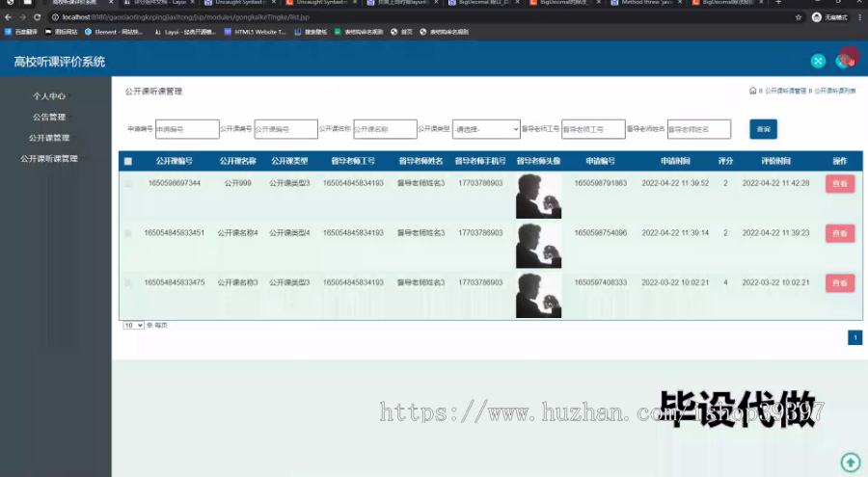This screenshot has width=868, height=477.
Task: Click 查看 for row 1650598697344
Action: tap(840, 184)
